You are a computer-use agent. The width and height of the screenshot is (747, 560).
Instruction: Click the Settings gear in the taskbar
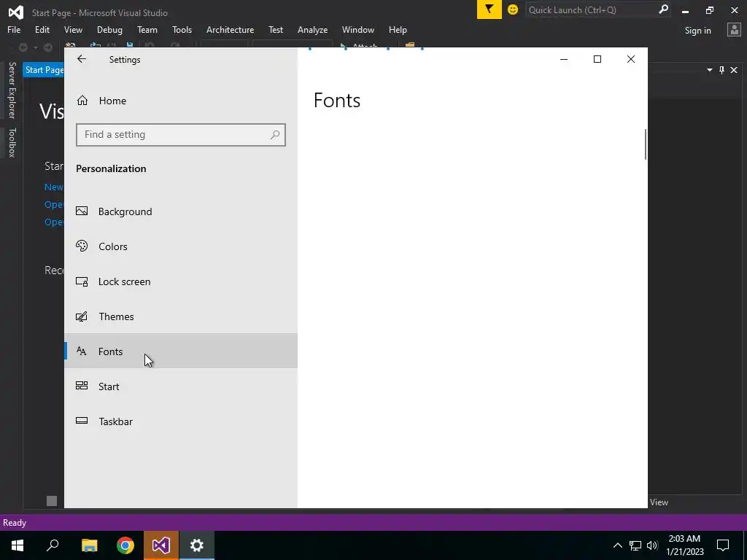197,545
